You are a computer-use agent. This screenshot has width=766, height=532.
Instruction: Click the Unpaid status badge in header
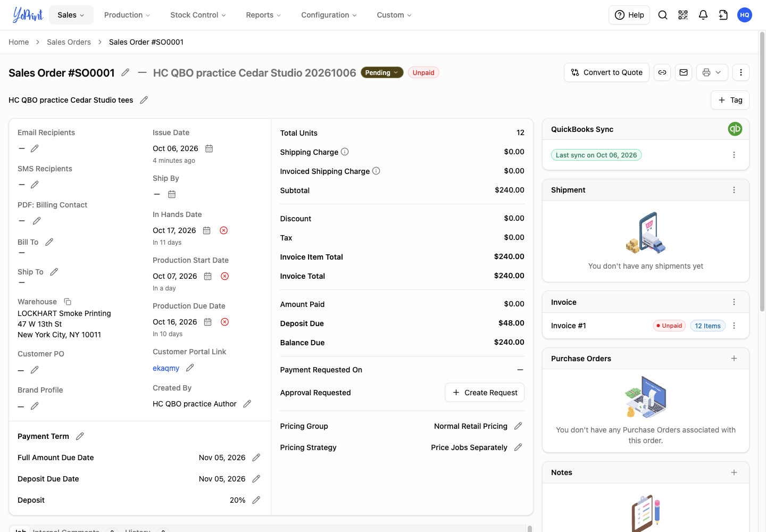point(423,73)
